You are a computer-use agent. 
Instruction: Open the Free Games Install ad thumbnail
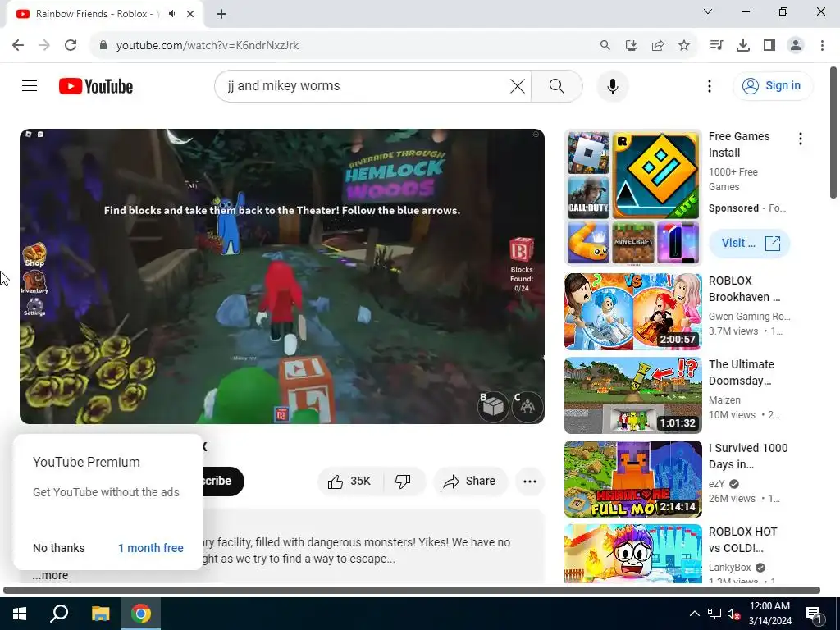click(x=632, y=197)
